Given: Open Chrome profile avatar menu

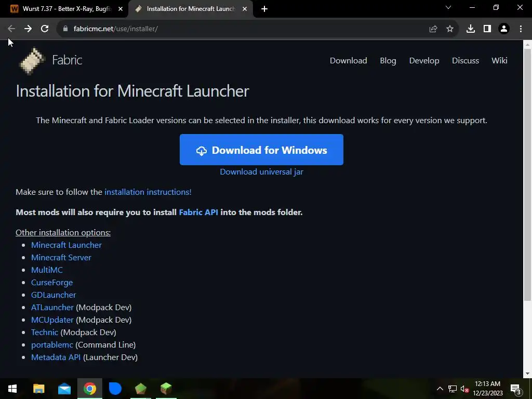Looking at the screenshot, I should click(504, 29).
